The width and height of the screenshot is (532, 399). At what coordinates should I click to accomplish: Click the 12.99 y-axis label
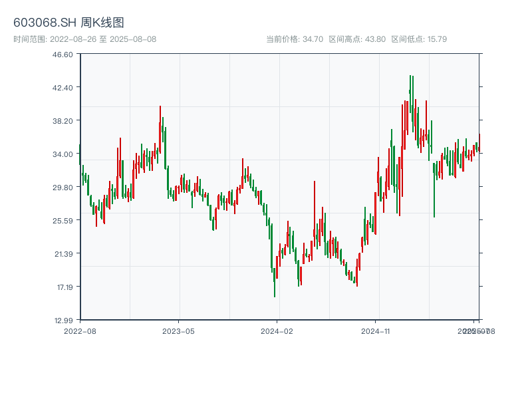[63, 321]
